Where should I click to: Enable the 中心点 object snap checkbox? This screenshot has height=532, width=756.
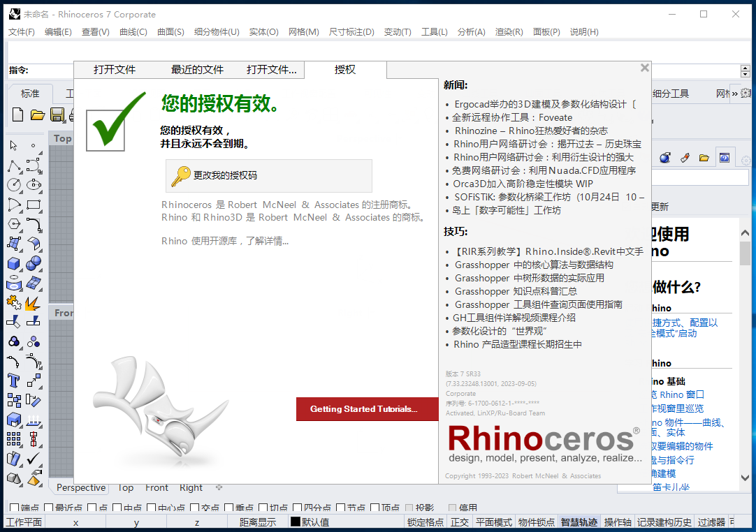pyautogui.click(x=152, y=508)
